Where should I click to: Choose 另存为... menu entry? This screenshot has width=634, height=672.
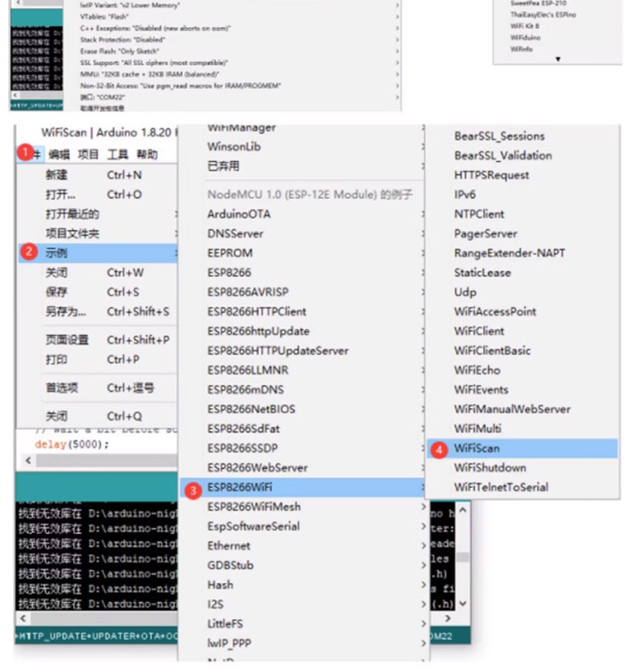[x=98, y=312]
